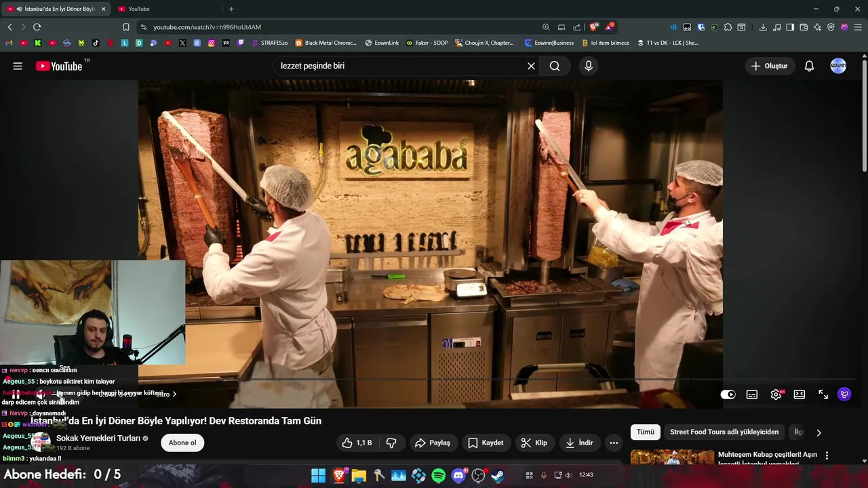This screenshot has height=488, width=868.
Task: Close the İstanbul'da En İyi Döner tab
Action: [103, 9]
